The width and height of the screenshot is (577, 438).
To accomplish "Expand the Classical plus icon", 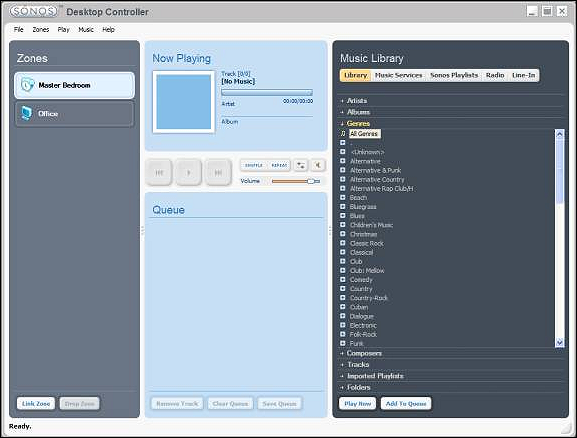I will click(343, 252).
